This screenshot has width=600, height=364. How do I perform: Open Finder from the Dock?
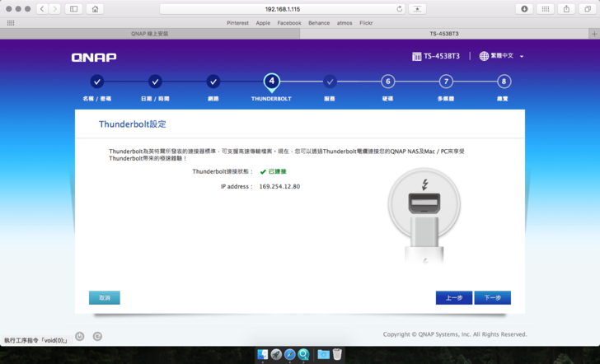pyautogui.click(x=262, y=354)
